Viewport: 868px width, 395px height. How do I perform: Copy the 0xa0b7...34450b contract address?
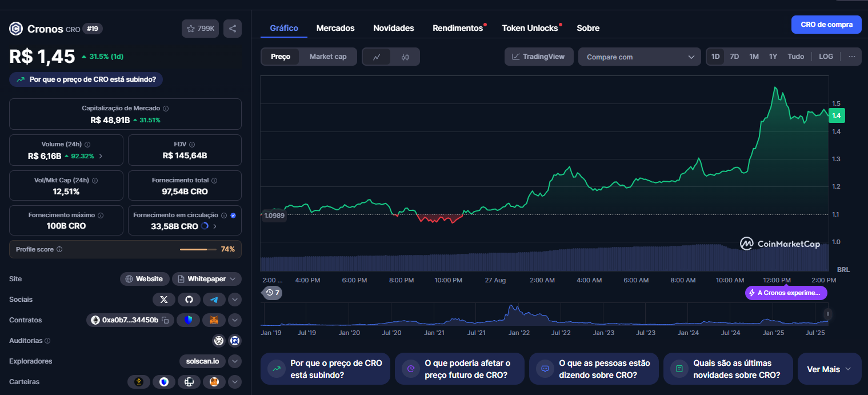point(165,320)
